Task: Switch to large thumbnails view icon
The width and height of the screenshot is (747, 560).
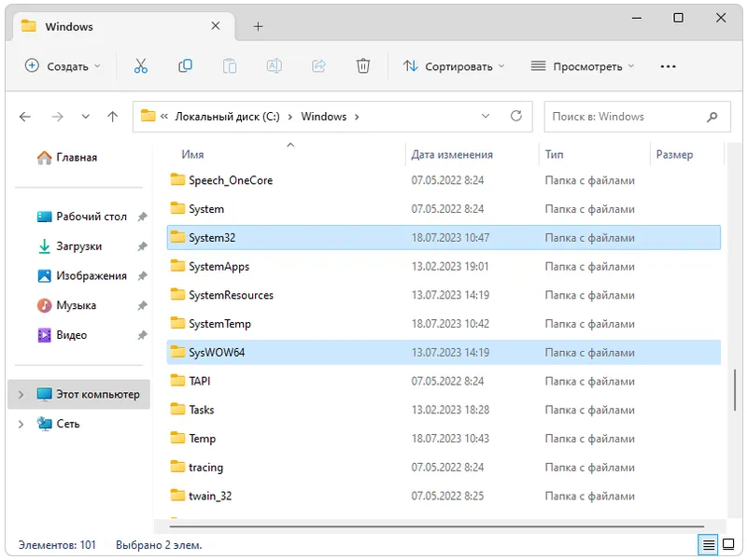Action: 728,544
